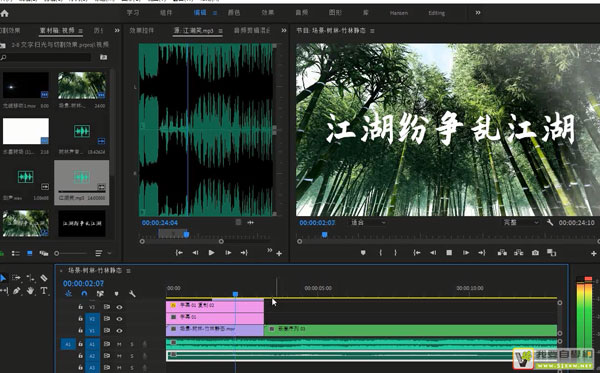600x373 pixels.
Task: Toggle sync lock on V2 track
Action: coord(107,319)
